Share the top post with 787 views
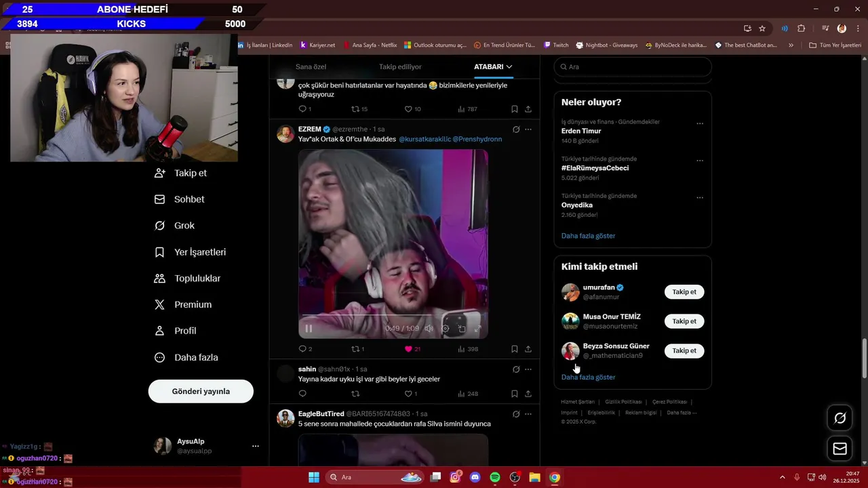This screenshot has width=868, height=488. coord(528,109)
